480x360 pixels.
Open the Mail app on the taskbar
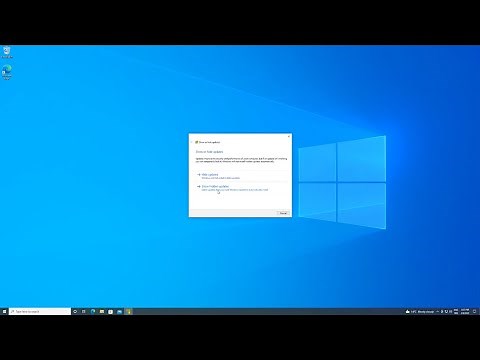119,311
